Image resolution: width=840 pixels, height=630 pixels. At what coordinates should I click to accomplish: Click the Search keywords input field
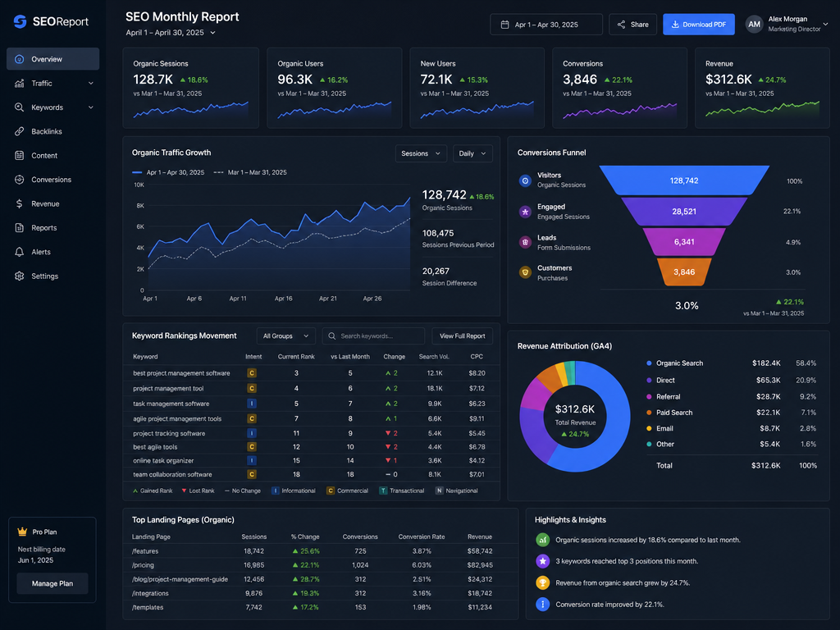(373, 336)
